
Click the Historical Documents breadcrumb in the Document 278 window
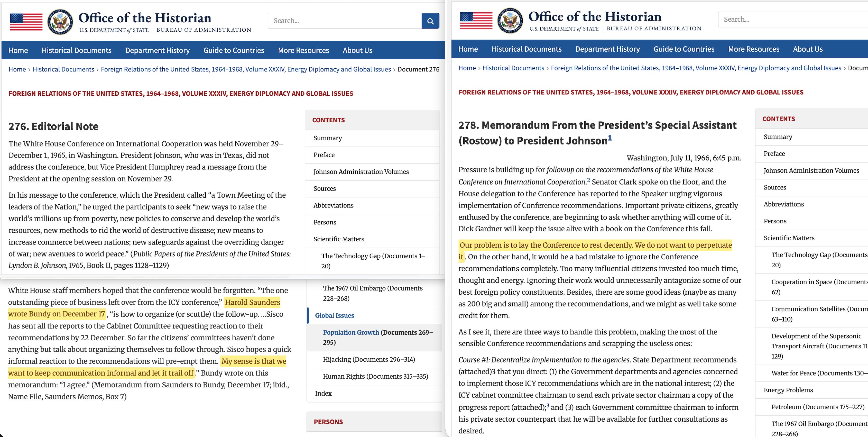tap(513, 68)
